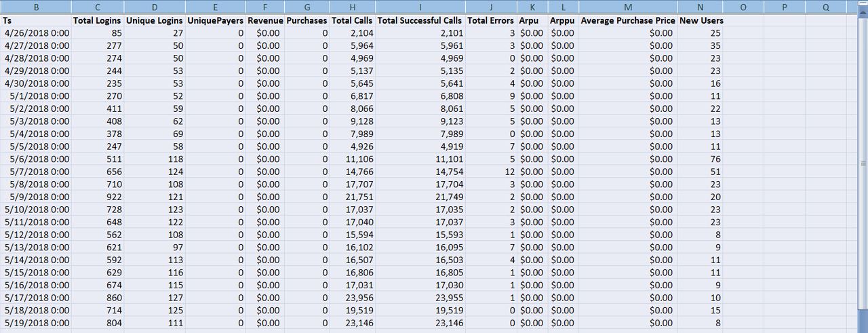Click the Ts header cell
Viewport: 868px width, 333px height.
pyautogui.click(x=37, y=20)
